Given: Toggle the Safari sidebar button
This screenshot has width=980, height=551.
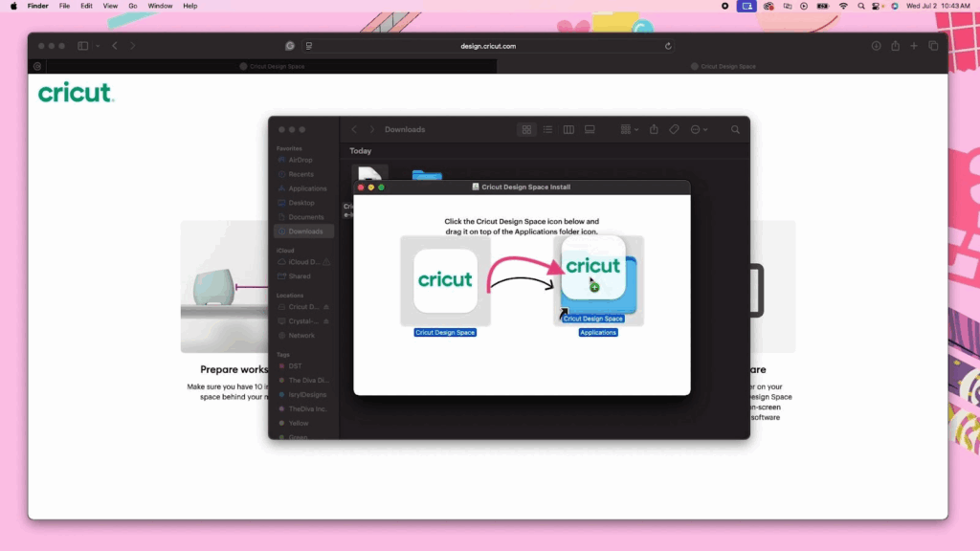Looking at the screenshot, I should (x=82, y=46).
